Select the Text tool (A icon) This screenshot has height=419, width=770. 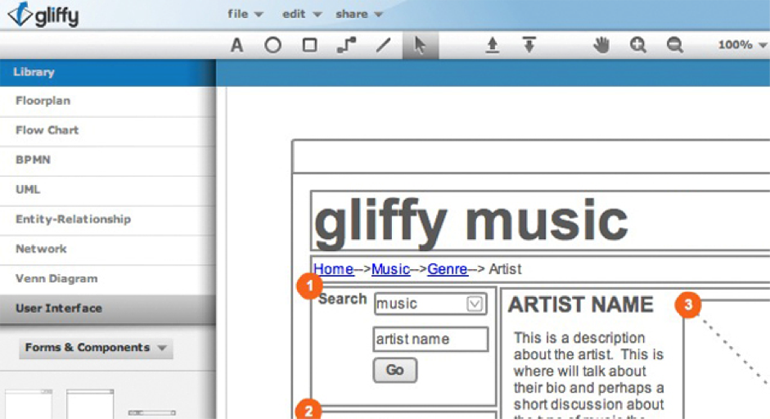(237, 45)
